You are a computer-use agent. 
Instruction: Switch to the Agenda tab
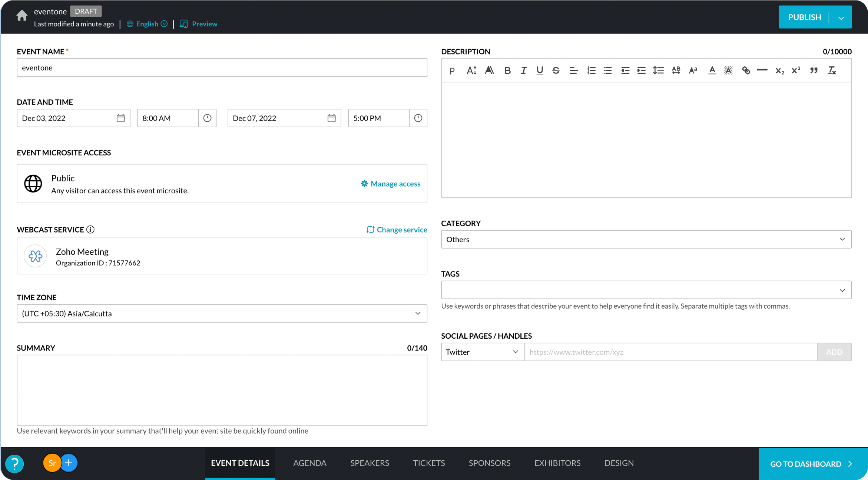[x=309, y=463]
